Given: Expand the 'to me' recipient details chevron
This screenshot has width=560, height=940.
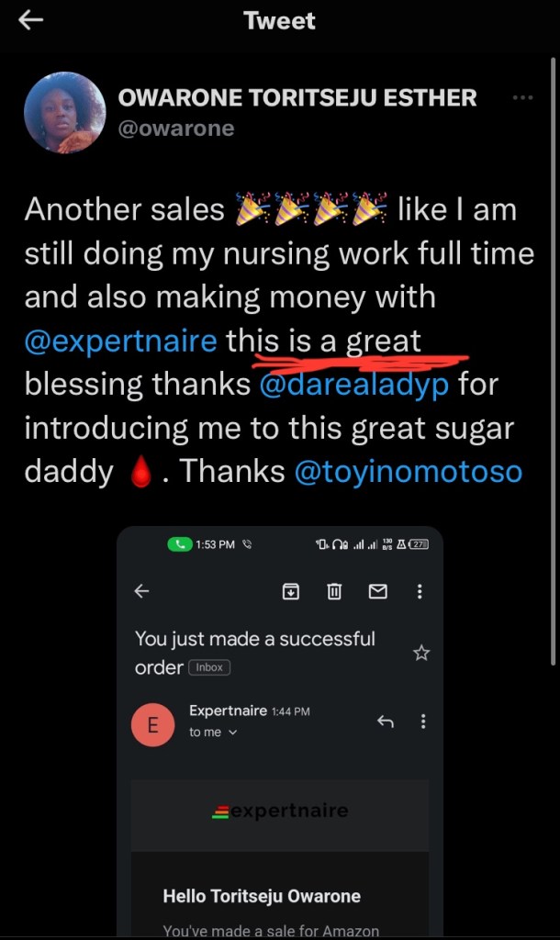Looking at the screenshot, I should click(232, 733).
